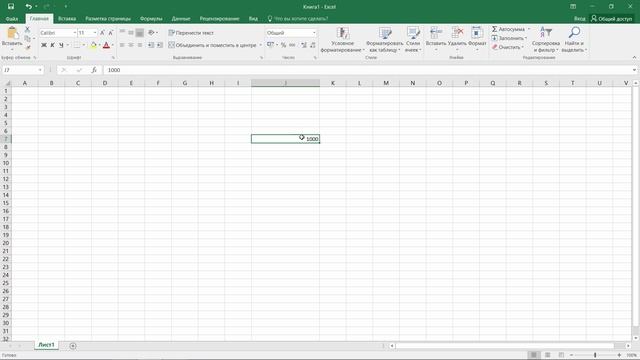Open Conditional Formatting (Условное форматирование)
The image size is (640, 360).
(x=342, y=40)
